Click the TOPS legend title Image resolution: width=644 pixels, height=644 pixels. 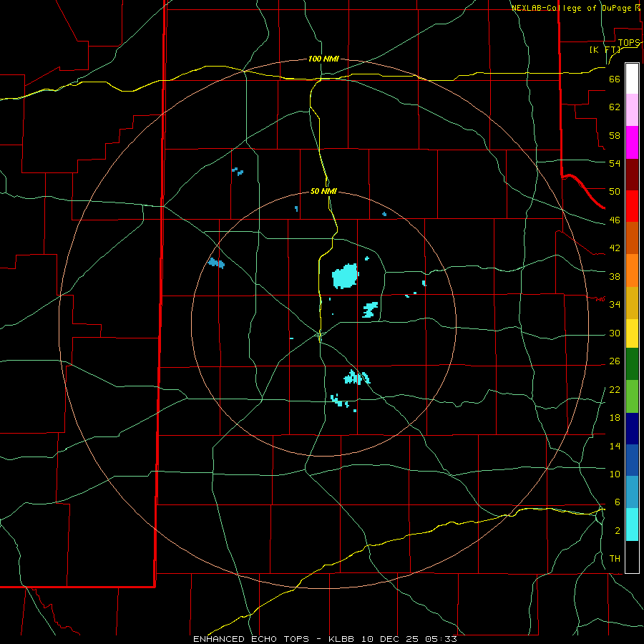tap(629, 42)
